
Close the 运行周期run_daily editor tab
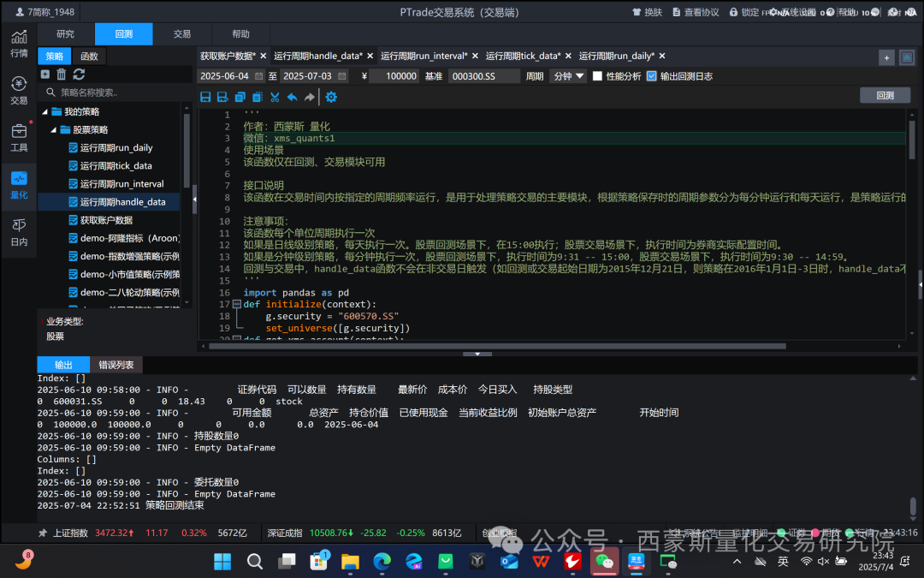661,56
